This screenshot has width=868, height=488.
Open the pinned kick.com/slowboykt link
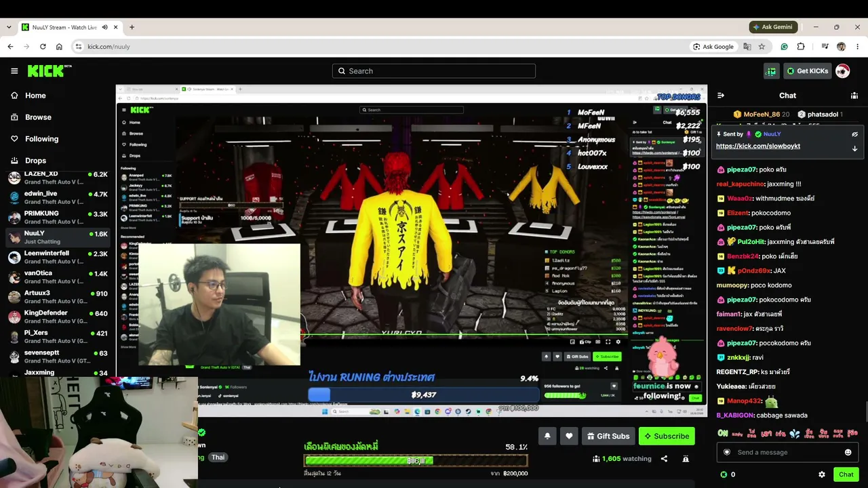click(x=758, y=146)
